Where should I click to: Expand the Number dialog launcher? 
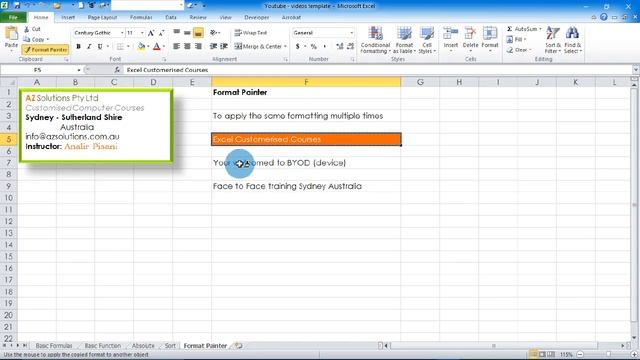click(353, 60)
